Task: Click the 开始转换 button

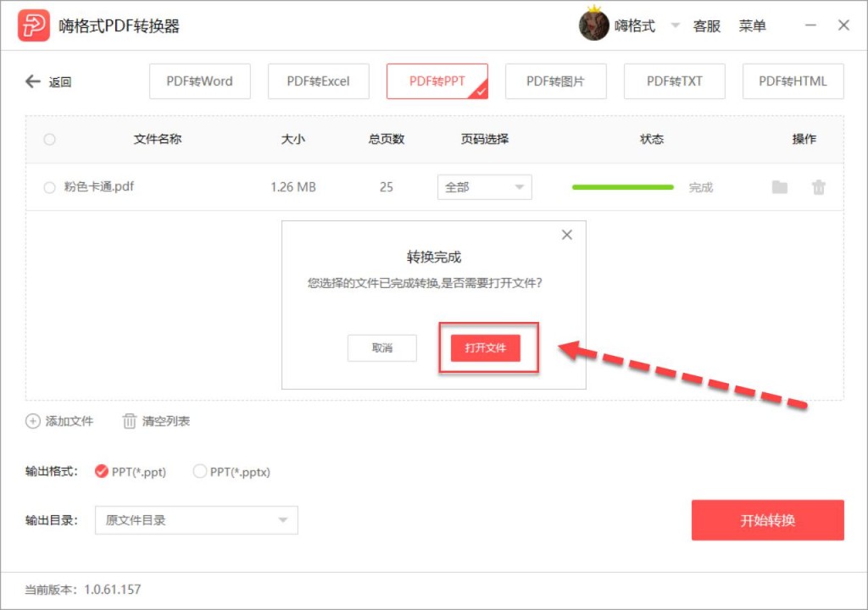Action: coord(768,520)
